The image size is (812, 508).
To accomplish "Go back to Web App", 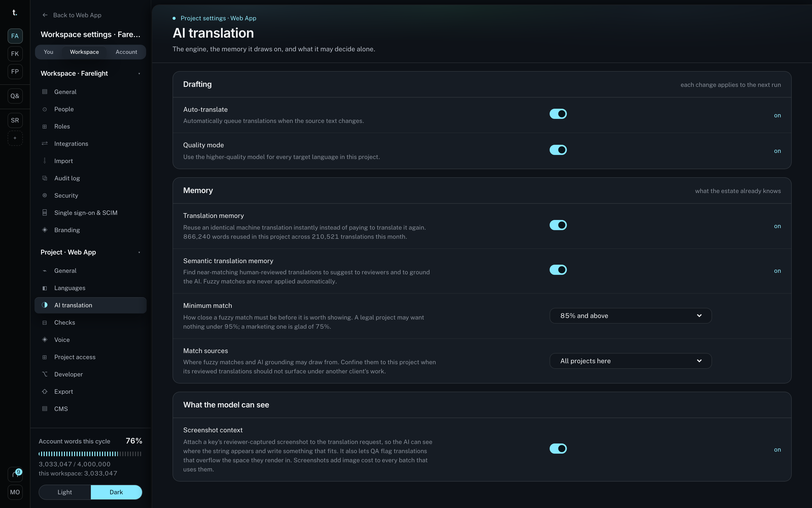I will (72, 15).
